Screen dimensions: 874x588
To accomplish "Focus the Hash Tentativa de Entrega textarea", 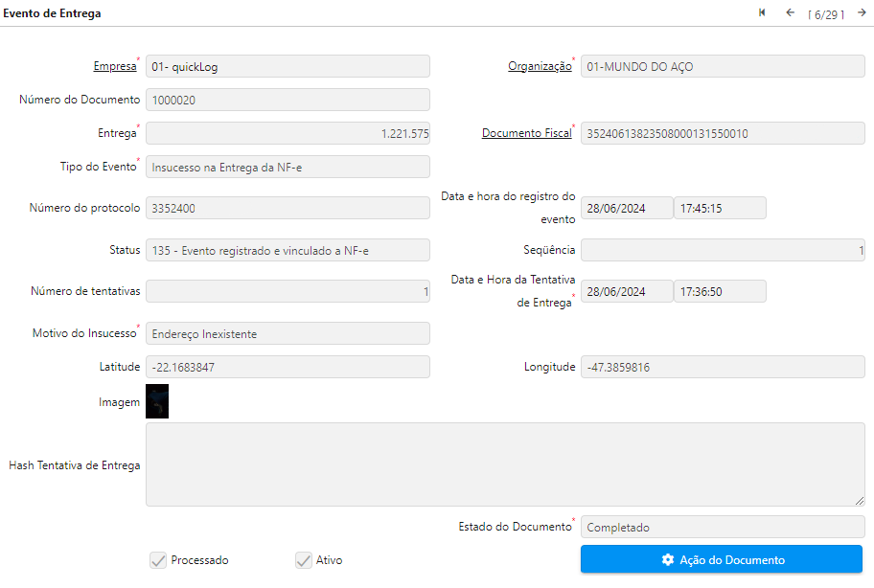I will pos(505,464).
